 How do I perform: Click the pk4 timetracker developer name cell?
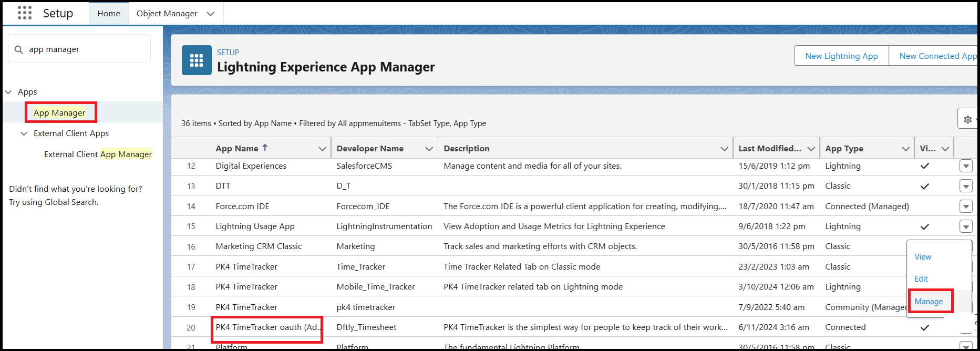pos(366,307)
